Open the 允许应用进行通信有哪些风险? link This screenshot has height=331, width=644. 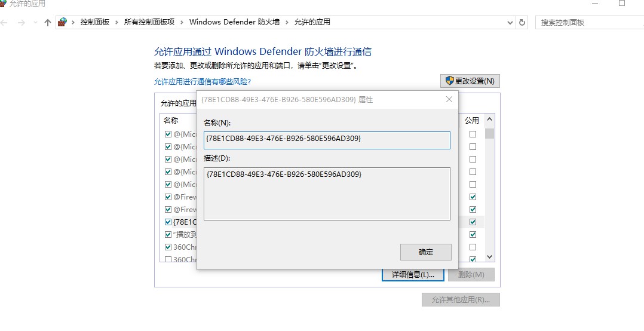[x=202, y=82]
